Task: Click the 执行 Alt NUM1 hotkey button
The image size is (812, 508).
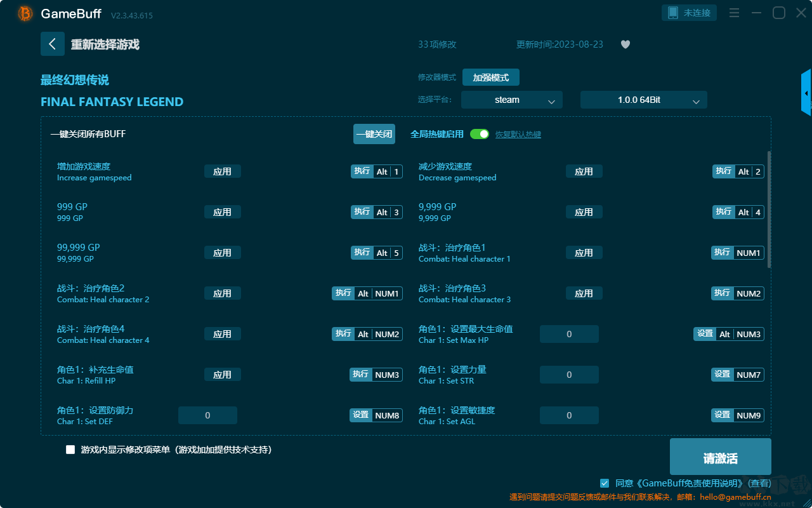Action: [367, 293]
